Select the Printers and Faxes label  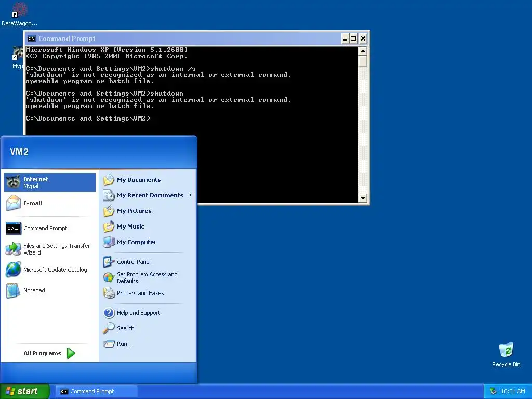click(x=140, y=293)
